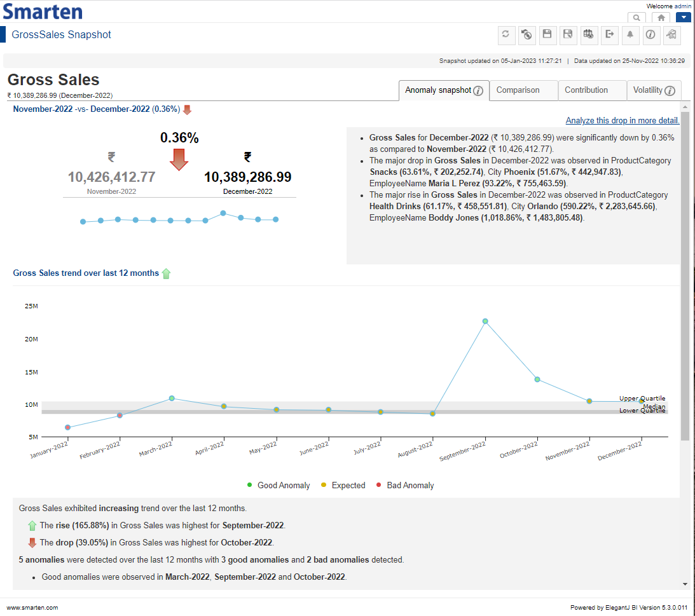695x616 pixels.
Task: Click the Smarten logo
Action: click(43, 11)
